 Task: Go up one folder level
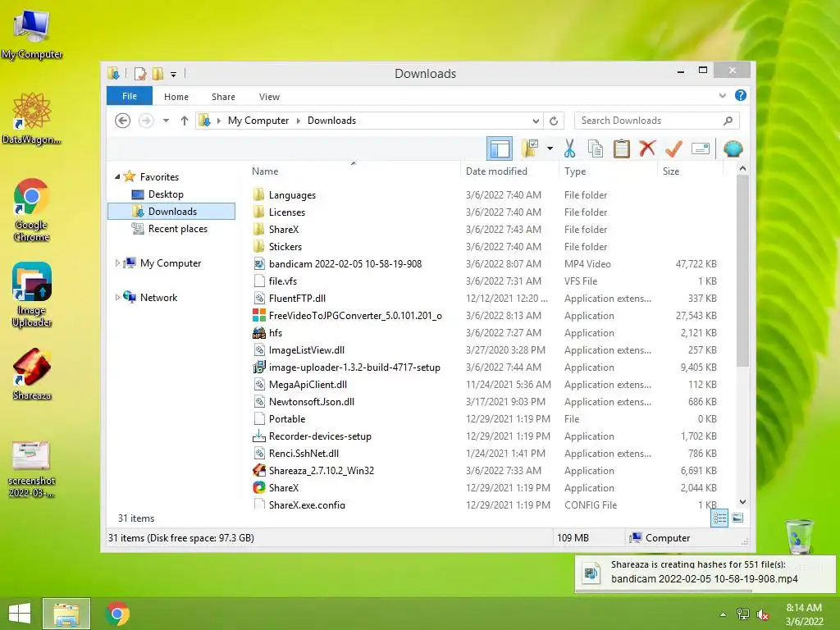pyautogui.click(x=185, y=121)
